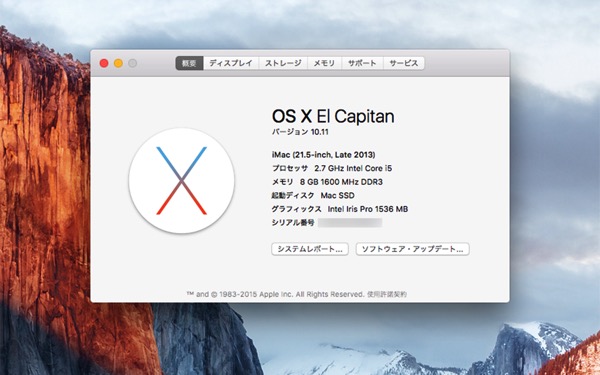
Task: Click the シリアル番号 label
Action: click(293, 223)
